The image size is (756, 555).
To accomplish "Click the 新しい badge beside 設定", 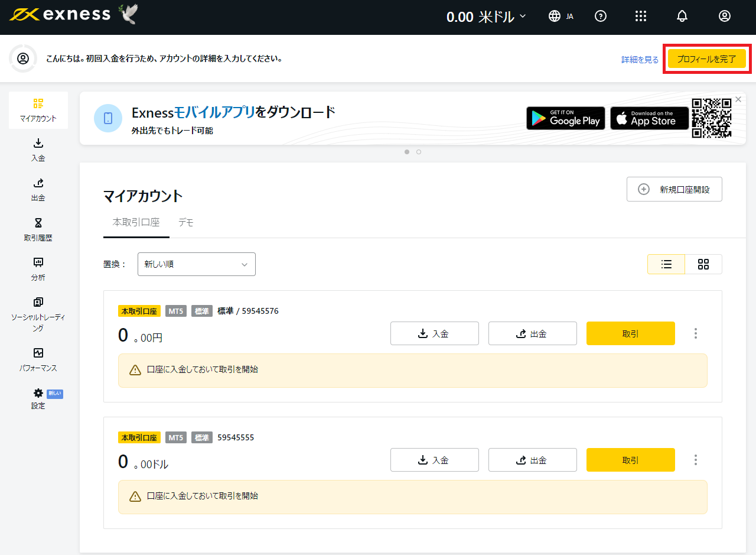I will (x=55, y=394).
